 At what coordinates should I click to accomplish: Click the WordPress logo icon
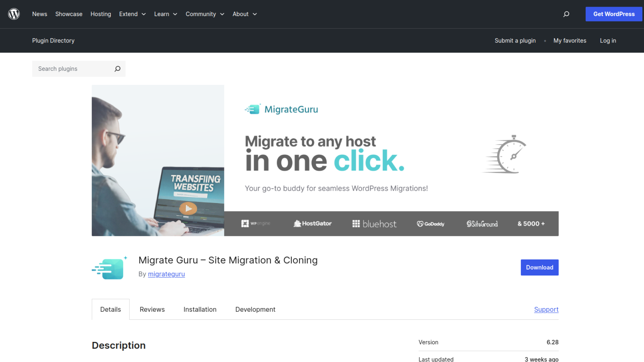coord(14,14)
